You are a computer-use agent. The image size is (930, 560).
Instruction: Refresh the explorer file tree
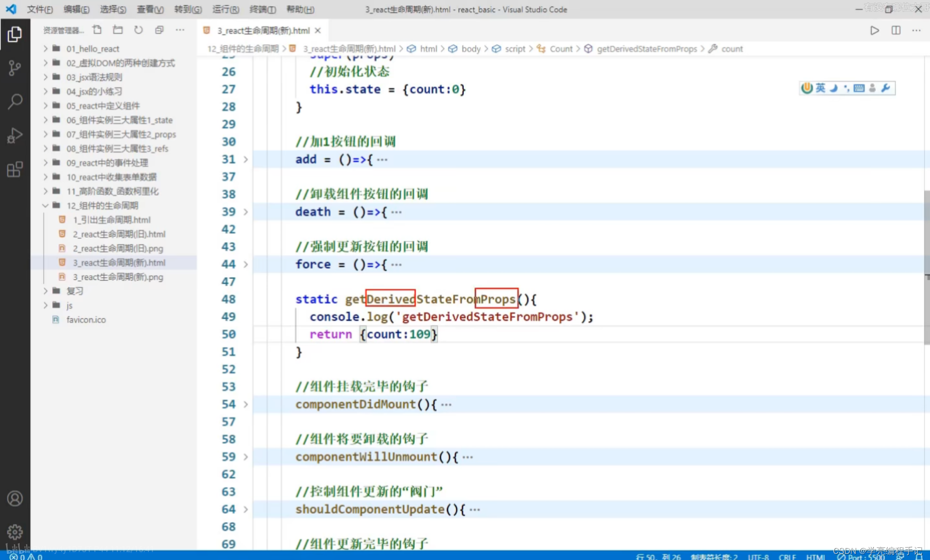coord(139,30)
